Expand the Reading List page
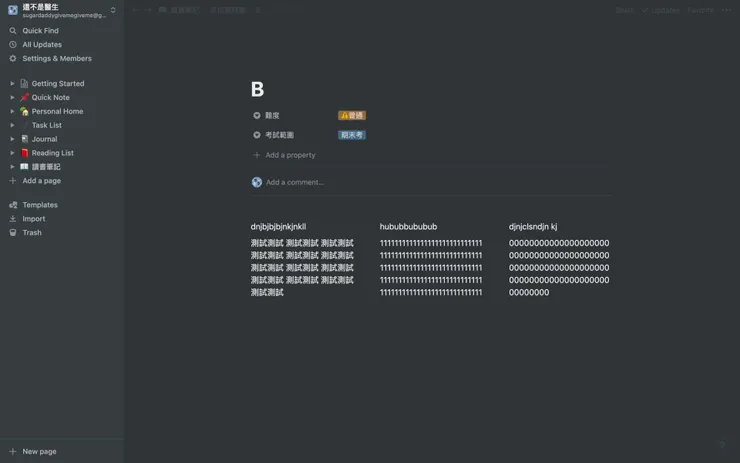This screenshot has height=463, width=740. 12,153
